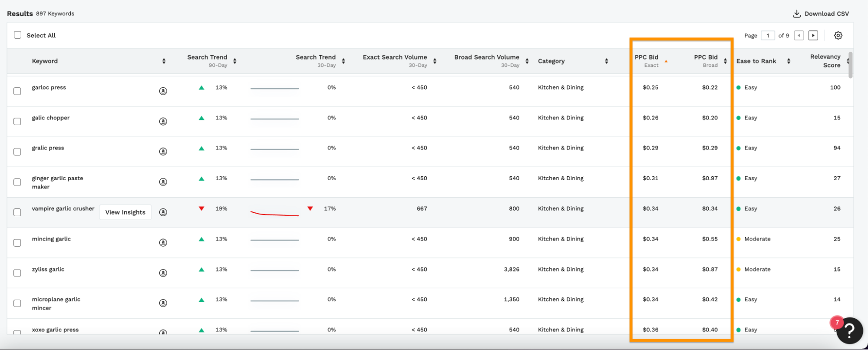
Task: Select the mincing garlic row checkbox
Action: [17, 243]
